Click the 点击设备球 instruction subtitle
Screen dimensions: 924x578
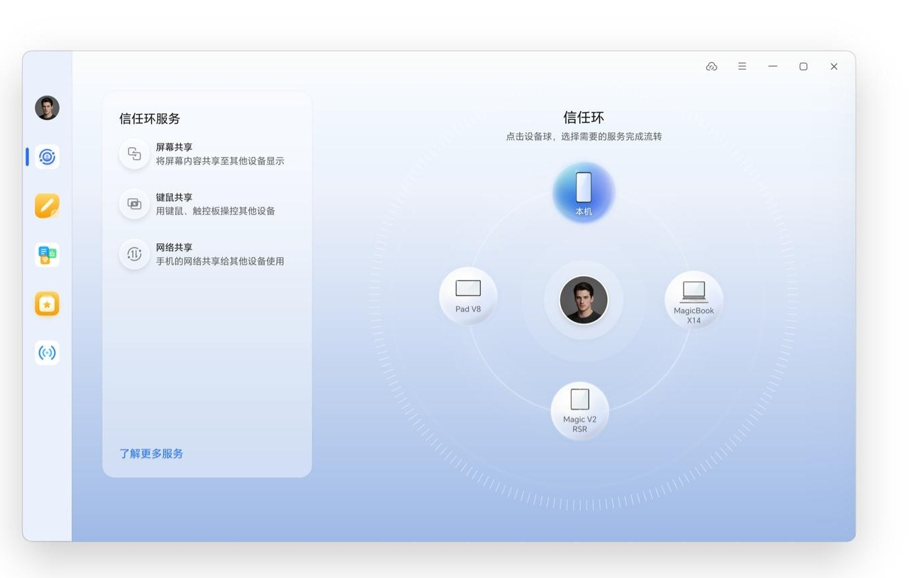(x=584, y=136)
